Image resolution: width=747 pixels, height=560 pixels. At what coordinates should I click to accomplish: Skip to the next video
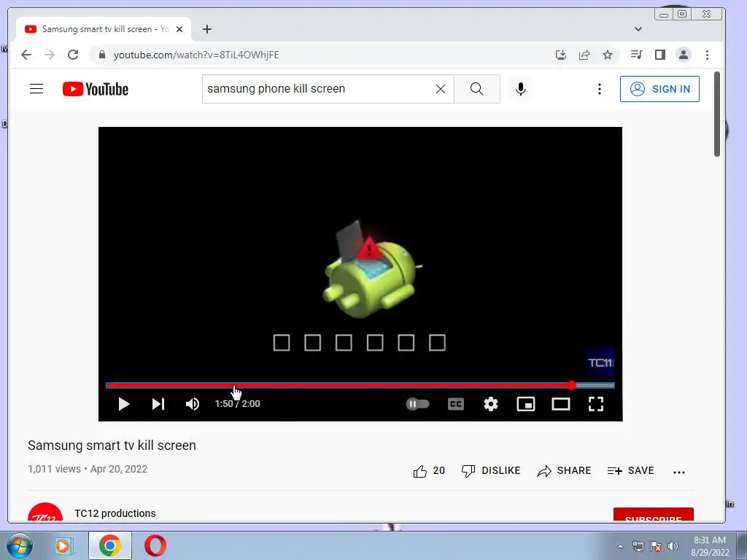[x=158, y=404]
